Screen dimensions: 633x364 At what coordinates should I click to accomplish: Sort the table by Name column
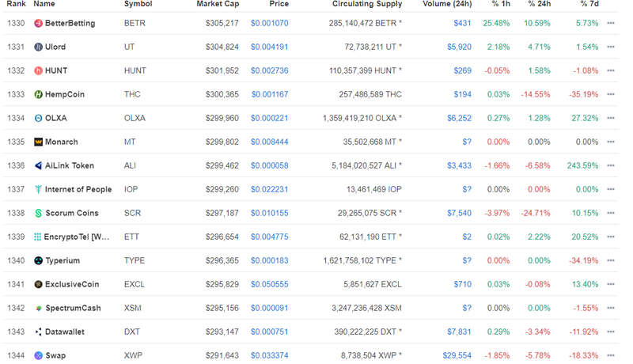pyautogui.click(x=44, y=4)
